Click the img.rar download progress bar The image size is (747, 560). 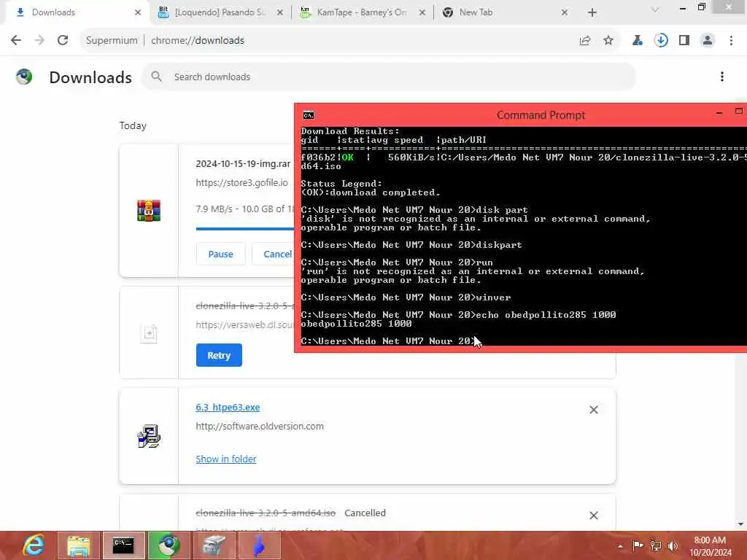point(245,228)
